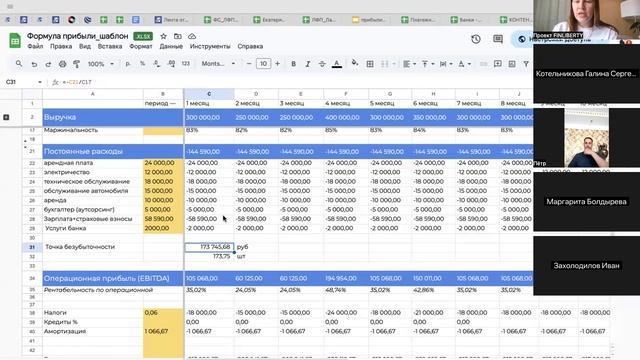Click the create filter icon
The height and width of the screenshot is (360, 640).
(x=526, y=64)
